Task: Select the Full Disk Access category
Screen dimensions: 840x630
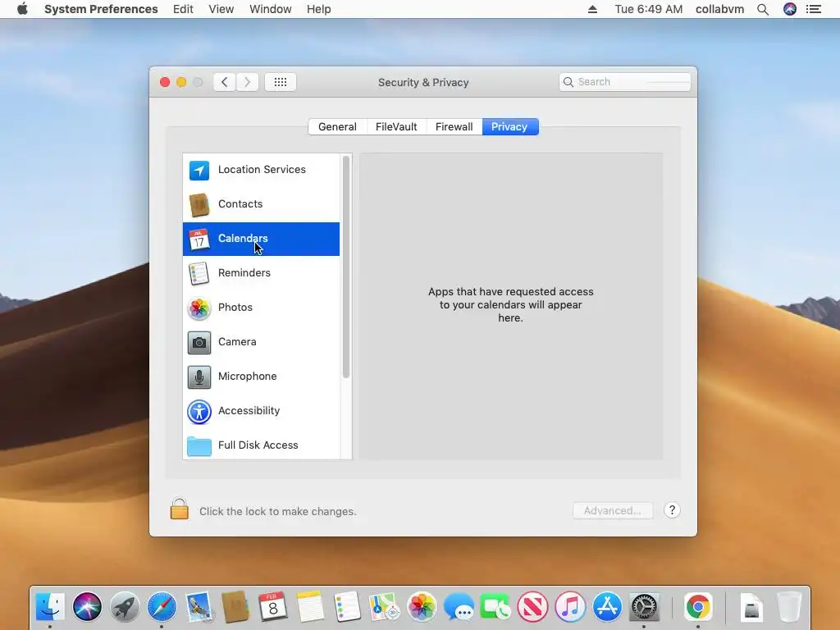Action: point(261,445)
